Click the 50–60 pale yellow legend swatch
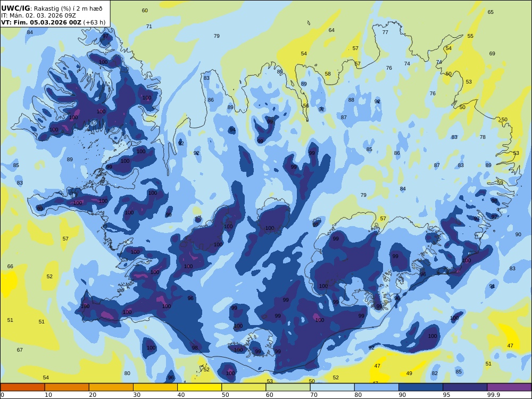This screenshot has width=532, height=399. [x=244, y=387]
